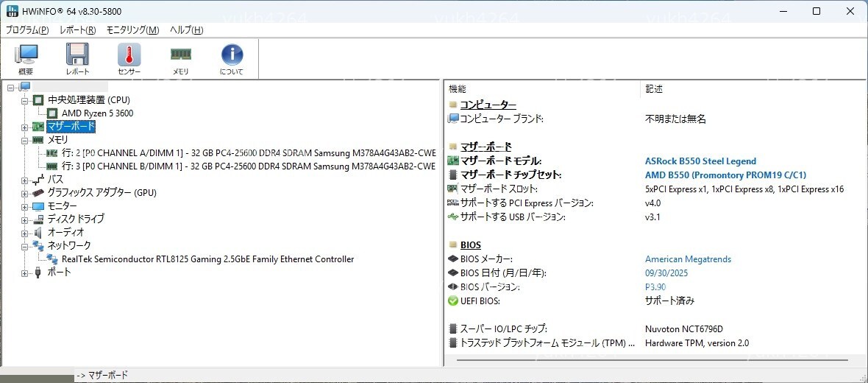Click the Nuvoton NCT6796D value
The height and width of the screenshot is (383, 868).
683,328
